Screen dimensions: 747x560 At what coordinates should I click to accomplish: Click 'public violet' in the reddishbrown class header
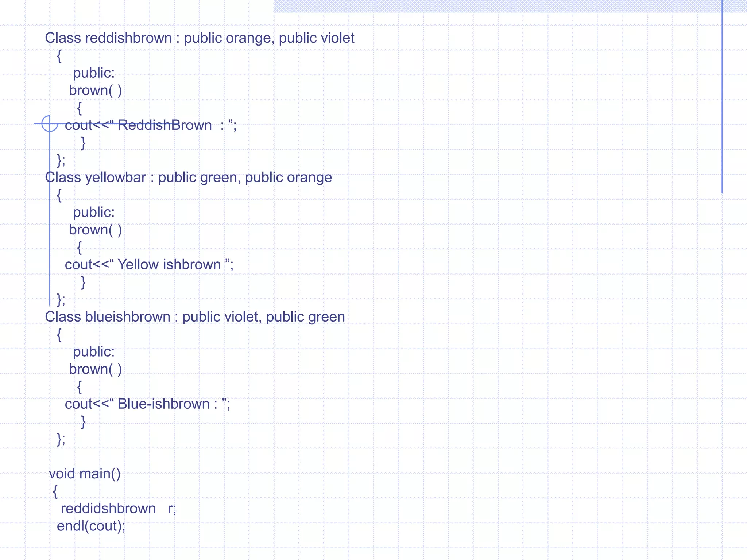(316, 38)
